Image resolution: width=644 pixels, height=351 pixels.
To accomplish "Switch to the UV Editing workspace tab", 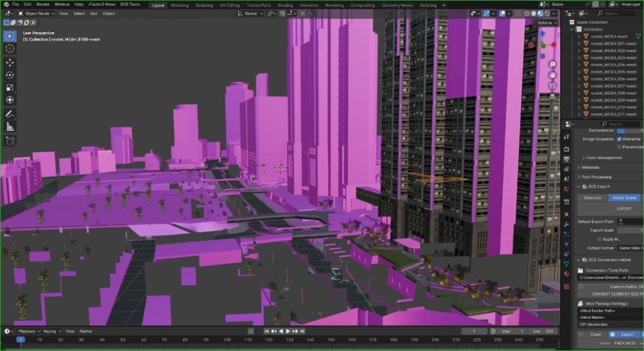I will coord(230,5).
